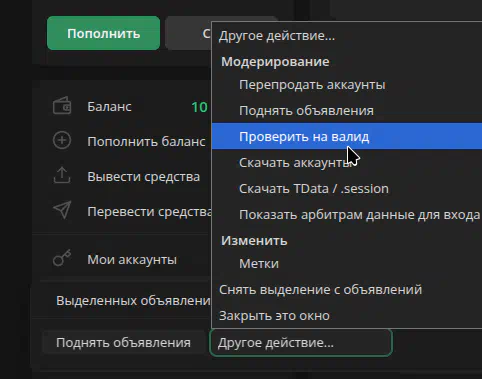The image size is (482, 379).
Task: Choose Метки under Изменить
Action: 347,264
